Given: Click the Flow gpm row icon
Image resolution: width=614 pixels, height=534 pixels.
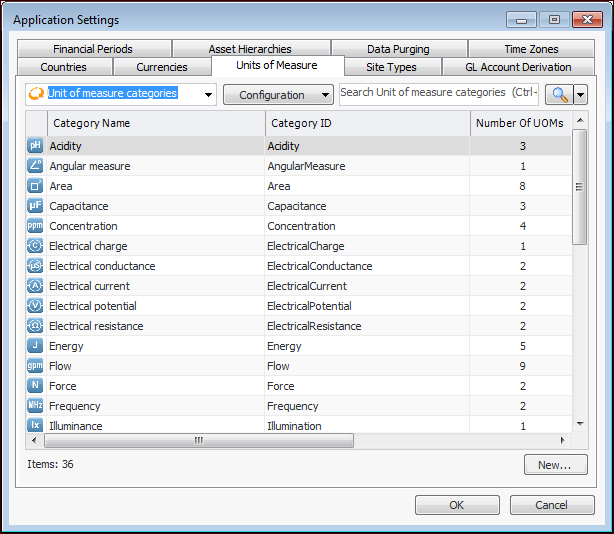Looking at the screenshot, I should pos(35,366).
